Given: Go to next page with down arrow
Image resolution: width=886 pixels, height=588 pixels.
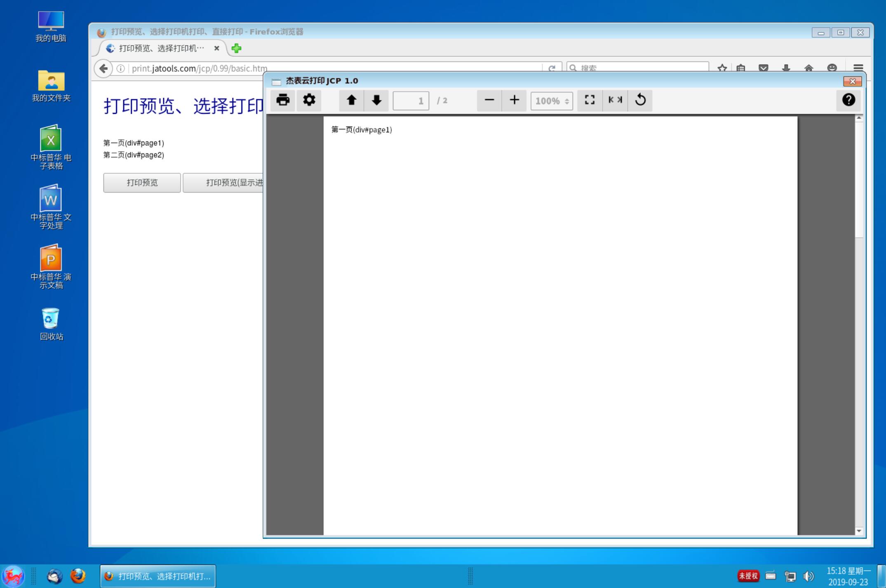Looking at the screenshot, I should (x=376, y=100).
